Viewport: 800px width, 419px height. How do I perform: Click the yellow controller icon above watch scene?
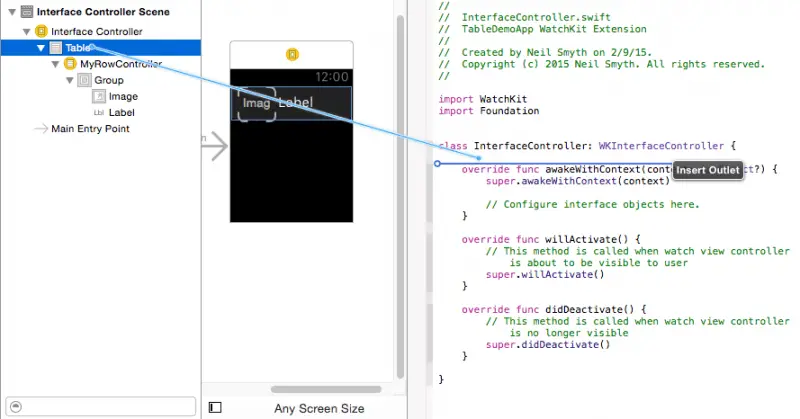[x=291, y=54]
